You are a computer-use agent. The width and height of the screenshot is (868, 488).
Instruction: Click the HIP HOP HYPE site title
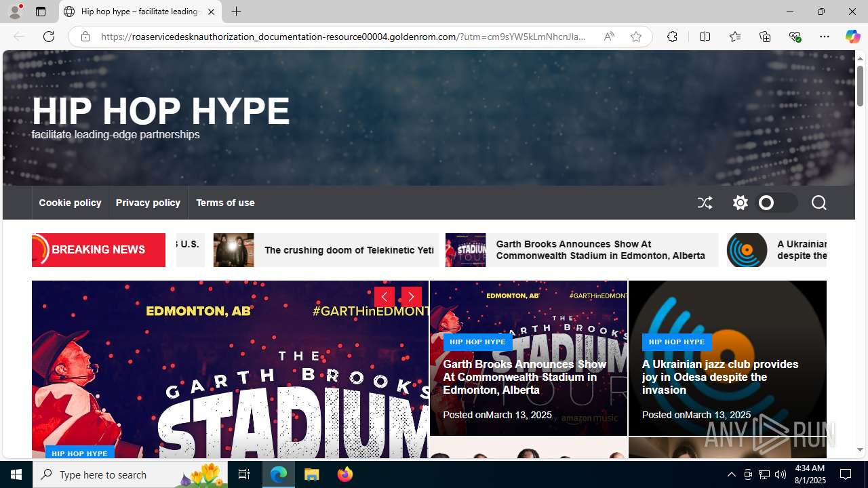(161, 110)
